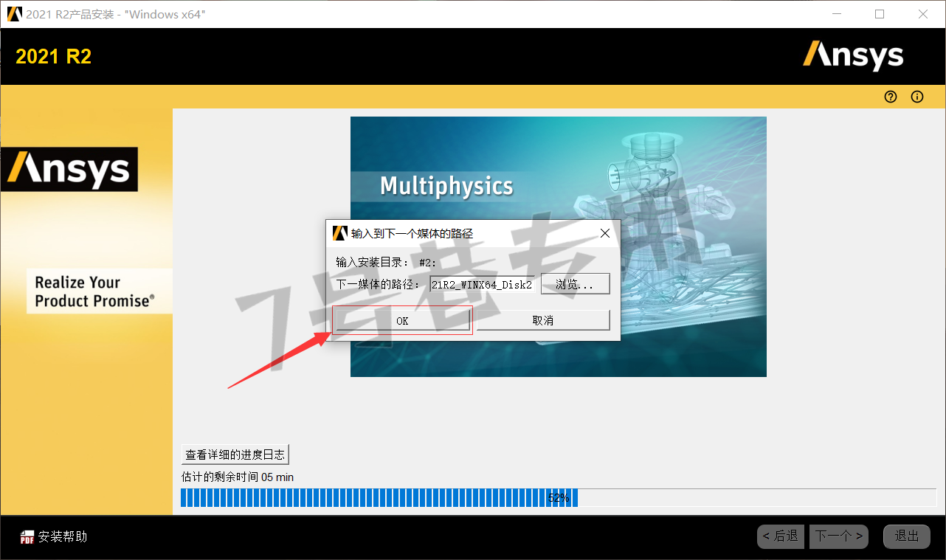Click the 下一个 > next button
Image resolution: width=946 pixels, height=560 pixels.
(839, 536)
